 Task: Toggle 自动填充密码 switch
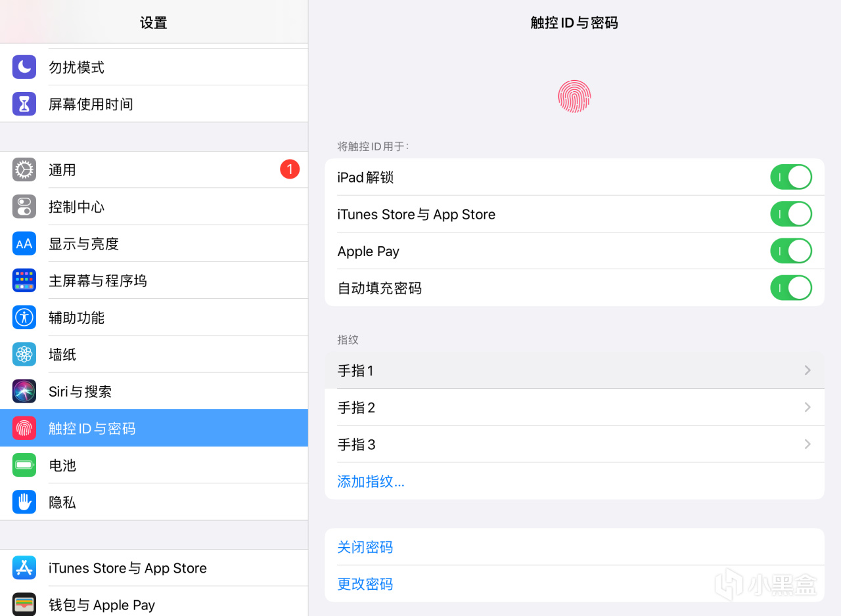point(791,288)
